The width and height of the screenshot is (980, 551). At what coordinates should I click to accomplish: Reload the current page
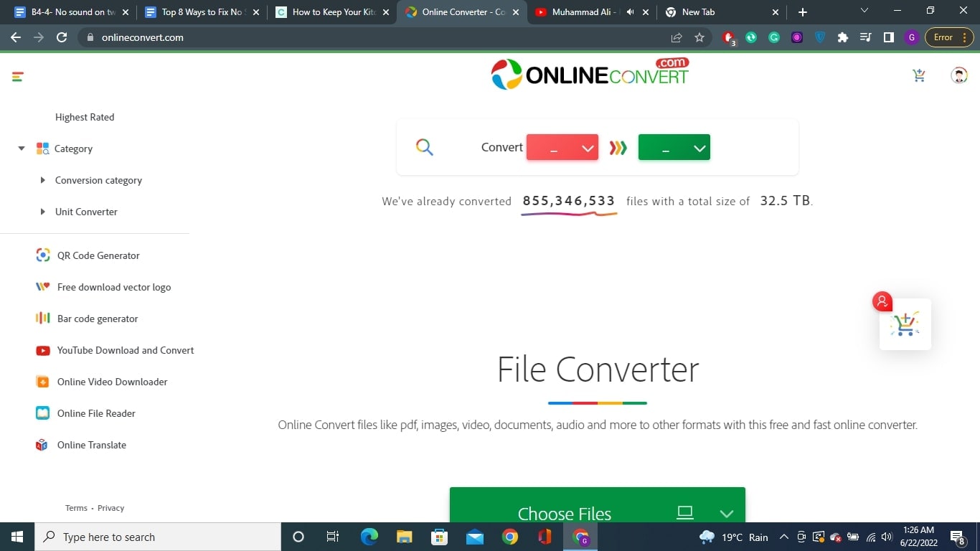click(x=62, y=37)
